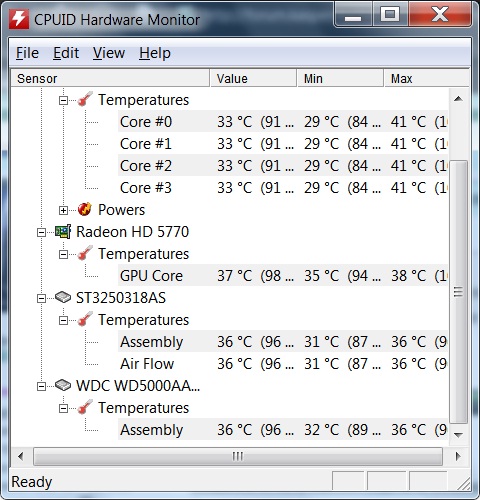Expand the Powers node

pos(63,210)
